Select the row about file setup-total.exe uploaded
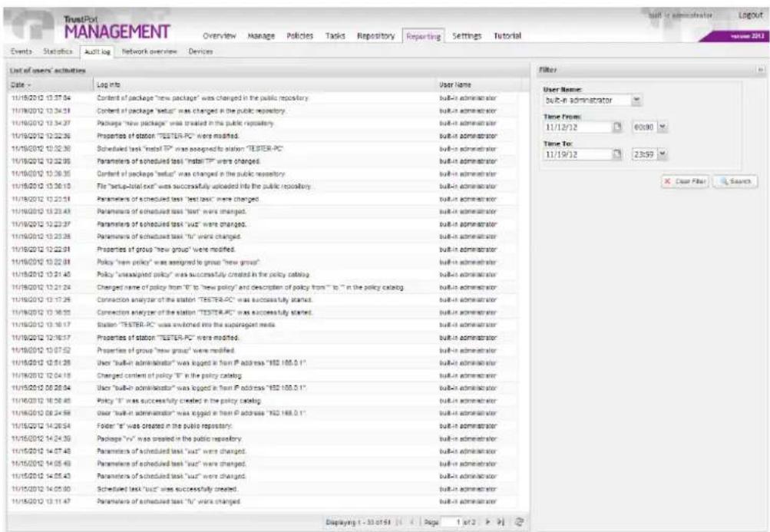Image resolution: width=770 pixels, height=532 pixels. click(263, 187)
